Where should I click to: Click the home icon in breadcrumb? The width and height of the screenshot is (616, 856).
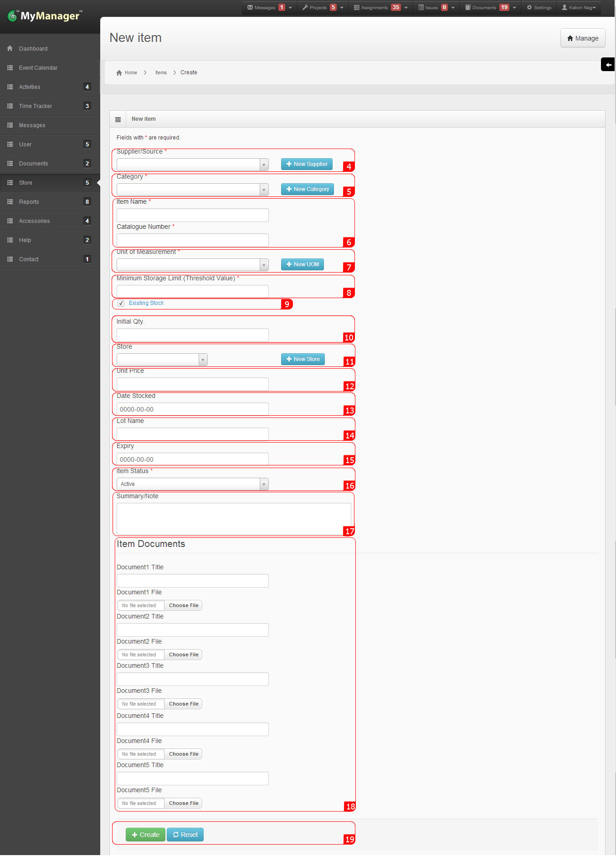coord(119,72)
